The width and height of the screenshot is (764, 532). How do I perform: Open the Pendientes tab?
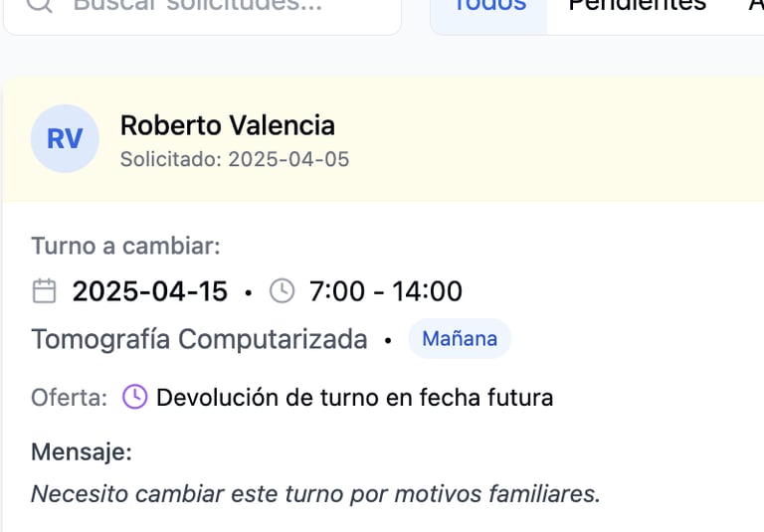[x=637, y=6]
